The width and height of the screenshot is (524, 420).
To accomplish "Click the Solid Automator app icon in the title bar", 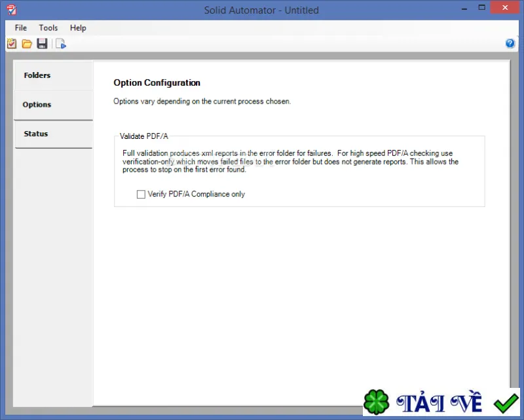I will pos(11,10).
